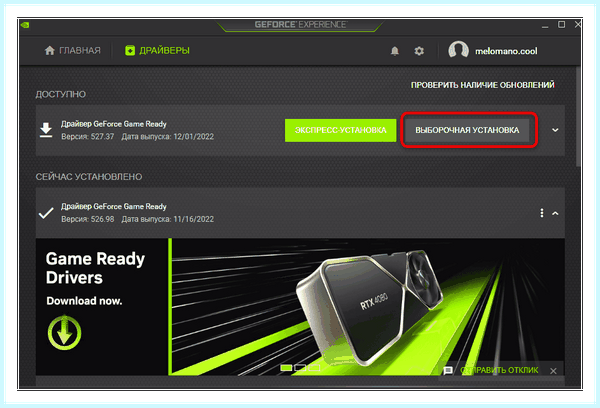Dismiss the feedback bar with X
This screenshot has width=600, height=408.
point(553,371)
